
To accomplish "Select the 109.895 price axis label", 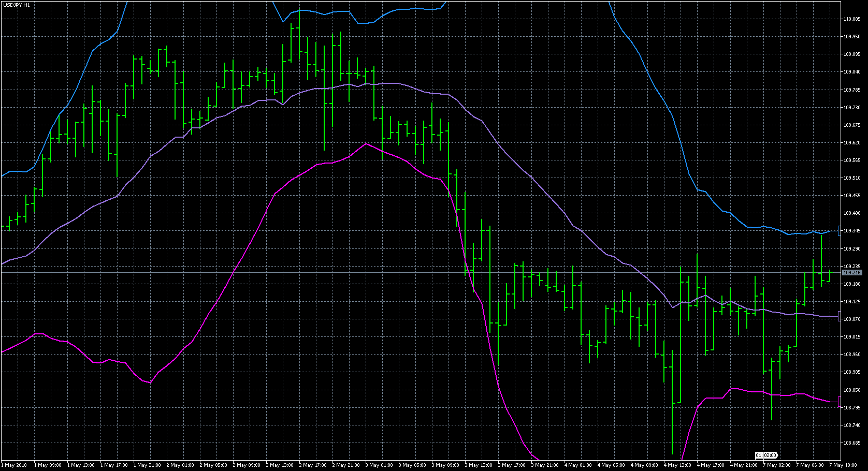I will [852, 54].
